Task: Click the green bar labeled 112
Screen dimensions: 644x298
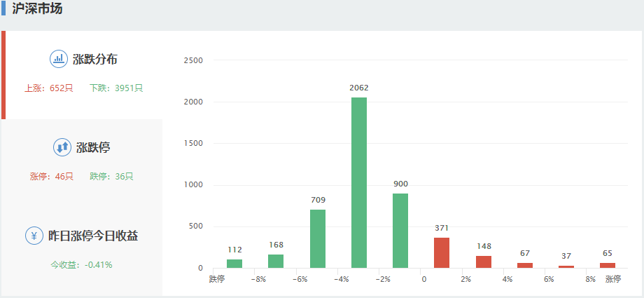Action: [x=234, y=264]
